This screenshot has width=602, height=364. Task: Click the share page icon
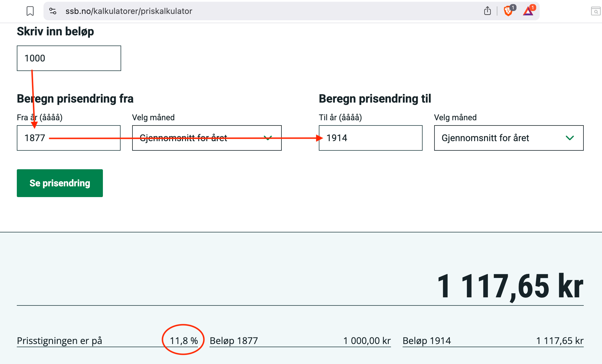[x=487, y=11]
